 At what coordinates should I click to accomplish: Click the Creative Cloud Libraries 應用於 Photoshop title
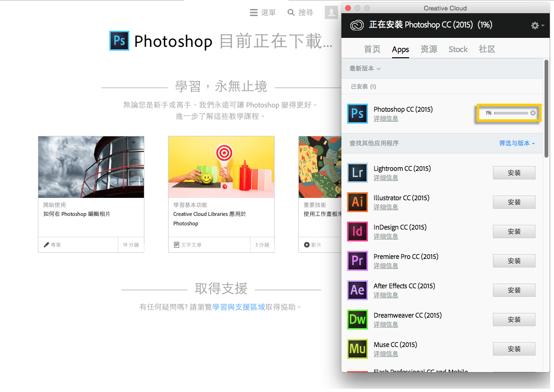pos(209,219)
